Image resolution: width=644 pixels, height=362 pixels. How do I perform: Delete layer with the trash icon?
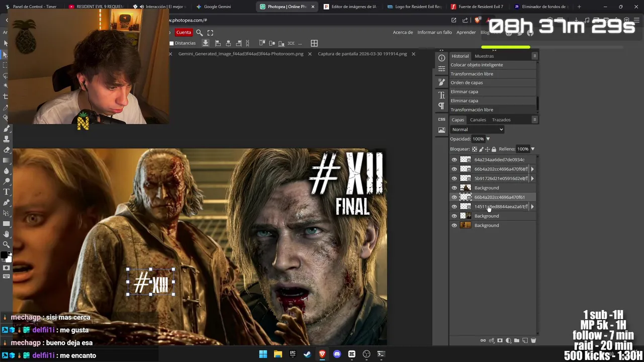[533, 340]
